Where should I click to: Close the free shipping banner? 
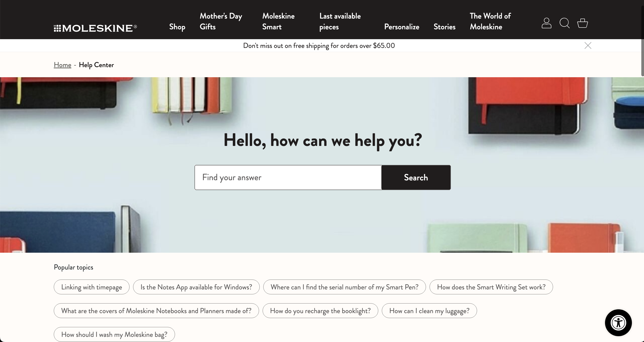pyautogui.click(x=588, y=45)
